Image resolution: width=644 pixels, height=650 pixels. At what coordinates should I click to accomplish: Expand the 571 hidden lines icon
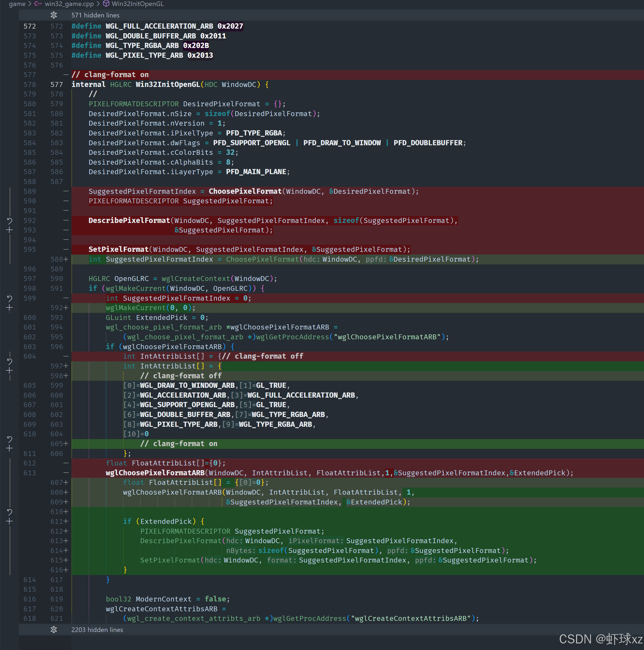[53, 15]
